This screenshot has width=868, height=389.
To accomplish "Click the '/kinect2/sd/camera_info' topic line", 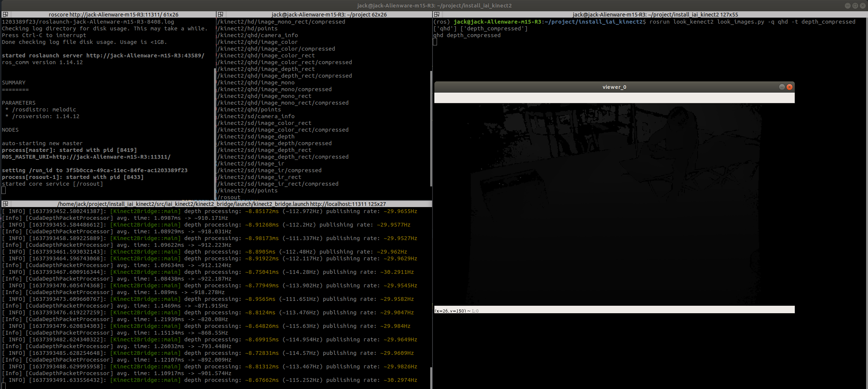I will pos(256,116).
